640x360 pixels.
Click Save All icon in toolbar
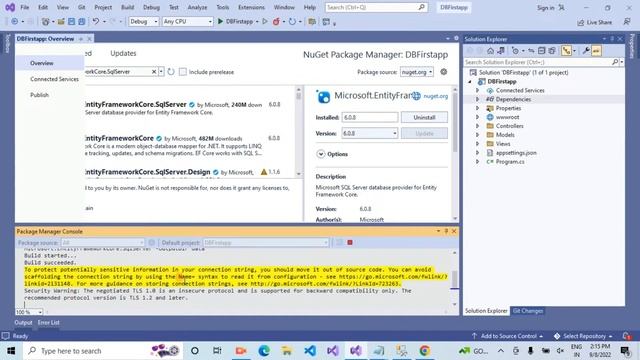(x=82, y=22)
